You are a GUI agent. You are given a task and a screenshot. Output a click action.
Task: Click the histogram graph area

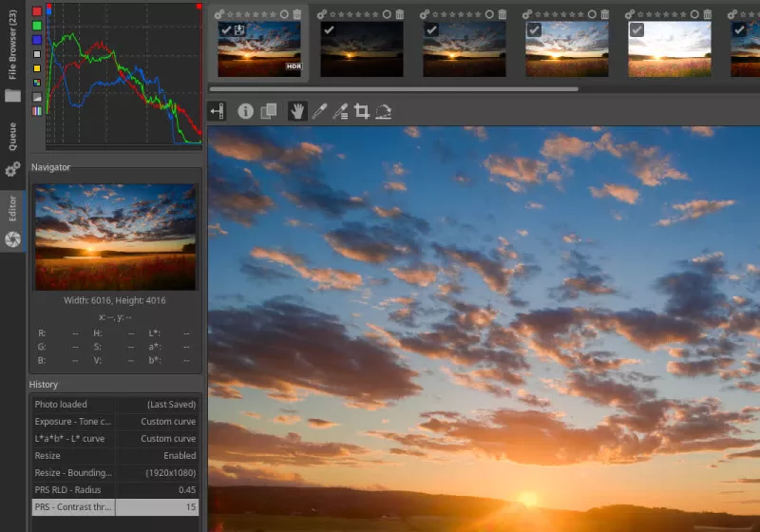click(124, 74)
